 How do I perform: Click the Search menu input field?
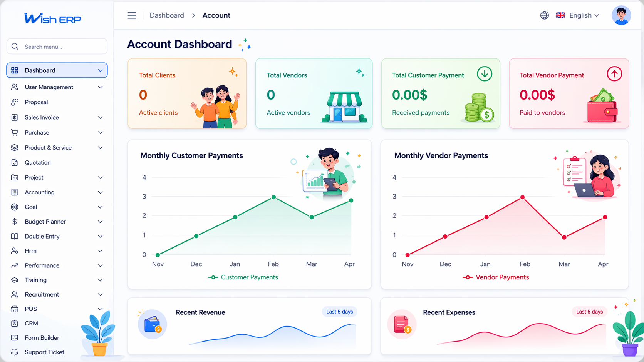click(62, 47)
